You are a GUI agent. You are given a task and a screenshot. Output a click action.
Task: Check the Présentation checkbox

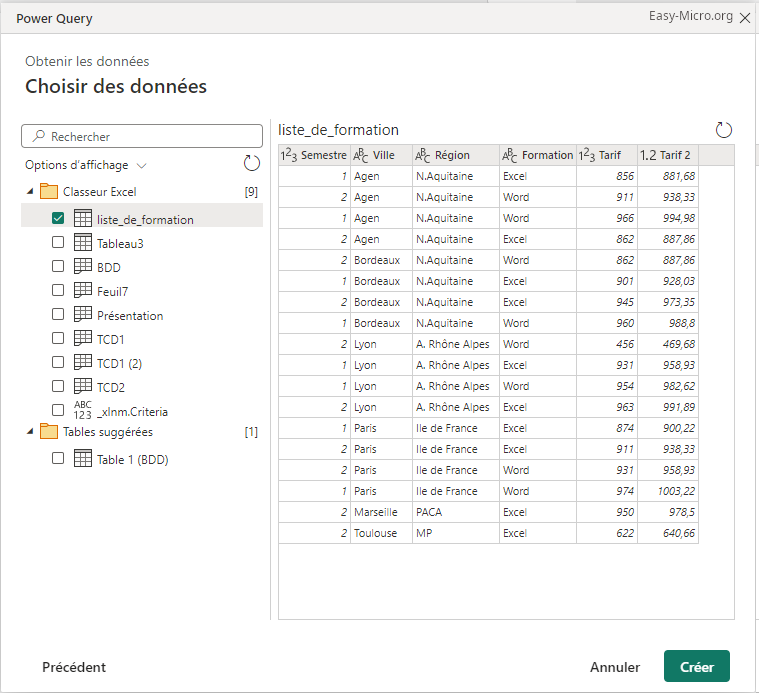tap(58, 314)
